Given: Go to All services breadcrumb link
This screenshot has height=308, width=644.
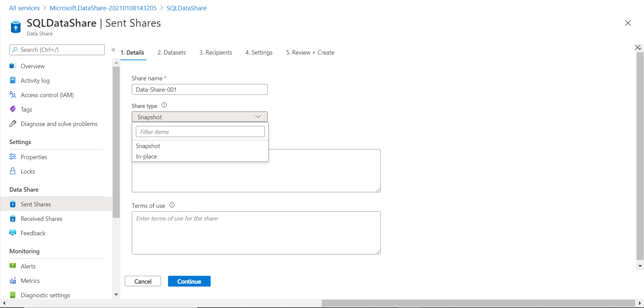Looking at the screenshot, I should pos(24,8).
